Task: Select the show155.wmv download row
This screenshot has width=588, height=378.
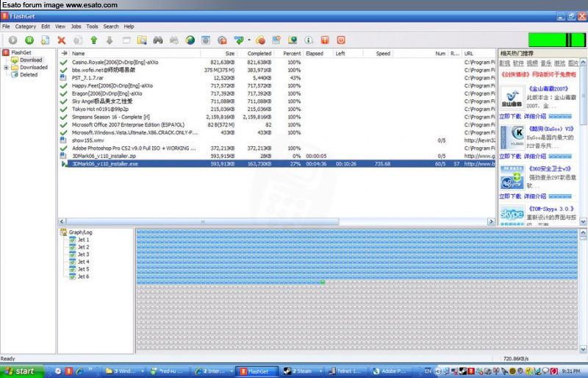Action: point(278,140)
